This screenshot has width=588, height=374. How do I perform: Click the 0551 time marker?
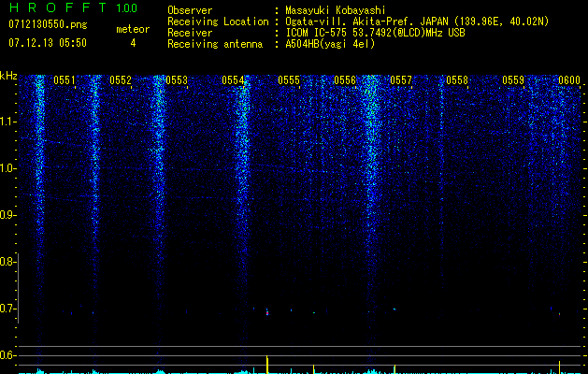(65, 80)
